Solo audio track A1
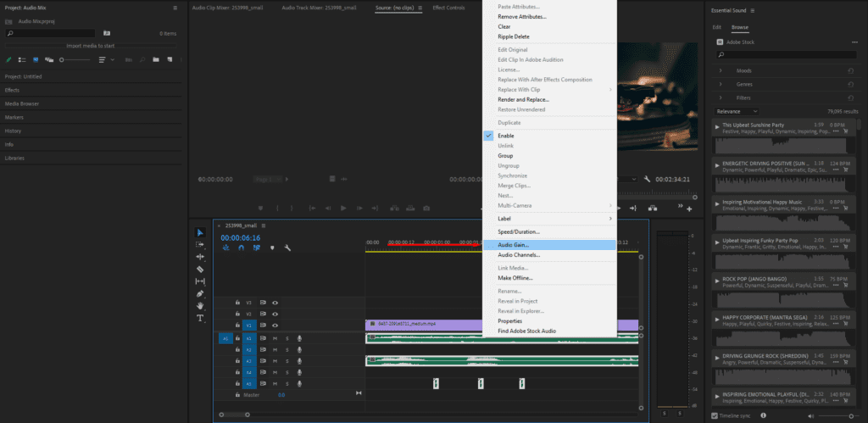868x423 pixels. (x=287, y=338)
